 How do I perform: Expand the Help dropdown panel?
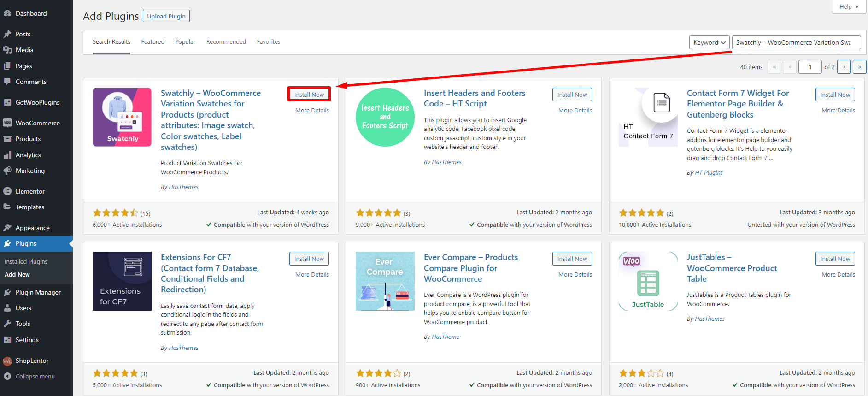coord(849,7)
